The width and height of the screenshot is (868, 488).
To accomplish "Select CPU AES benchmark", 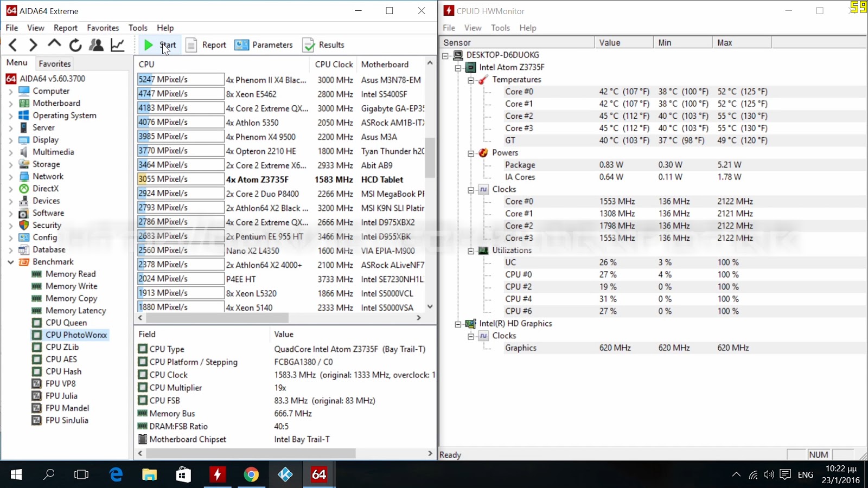I will [61, 359].
